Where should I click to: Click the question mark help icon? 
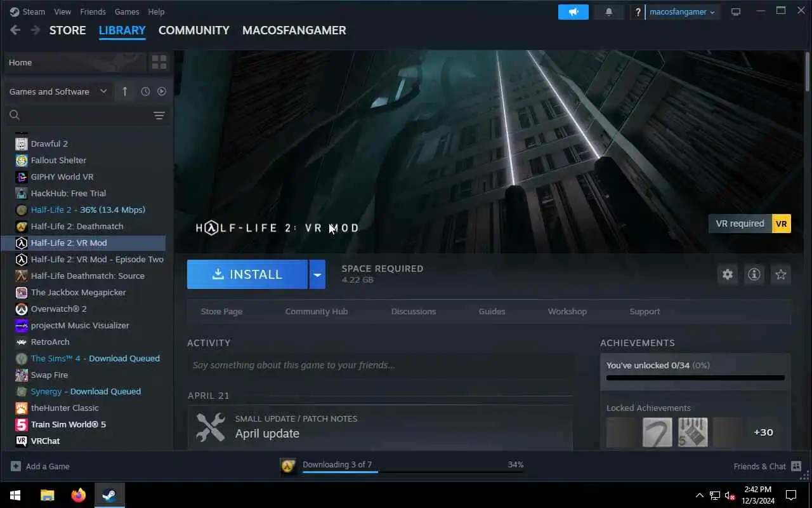click(638, 12)
